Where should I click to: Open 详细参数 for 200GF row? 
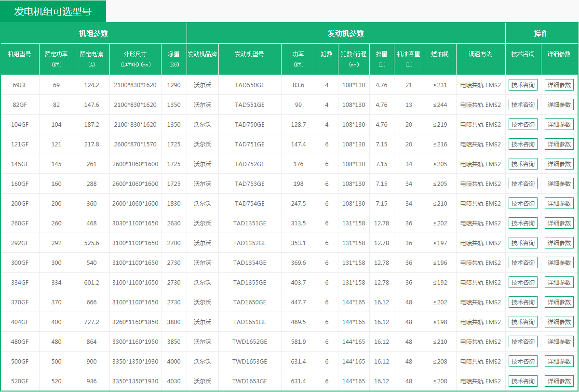click(x=559, y=204)
